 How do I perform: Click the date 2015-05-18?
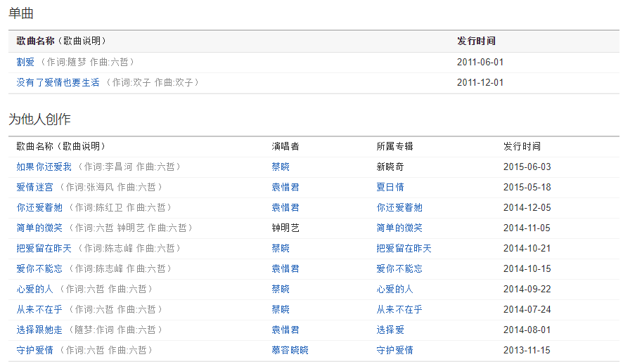[x=527, y=187]
